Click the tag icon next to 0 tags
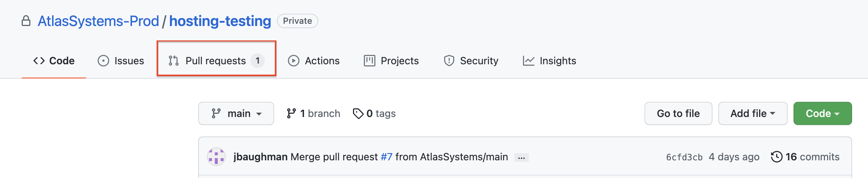Image resolution: width=868 pixels, height=178 pixels. (x=358, y=113)
